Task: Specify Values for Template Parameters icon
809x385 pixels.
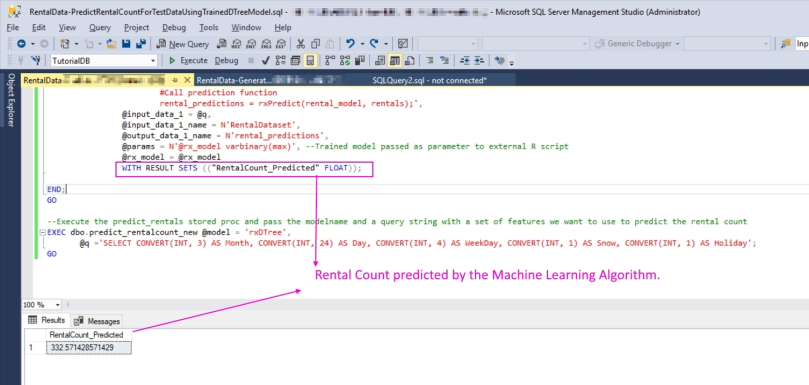Action: [499, 60]
